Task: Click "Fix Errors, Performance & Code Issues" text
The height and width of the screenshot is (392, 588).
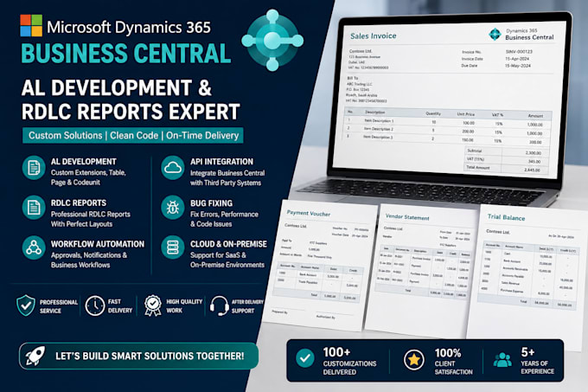Action: pos(224,219)
